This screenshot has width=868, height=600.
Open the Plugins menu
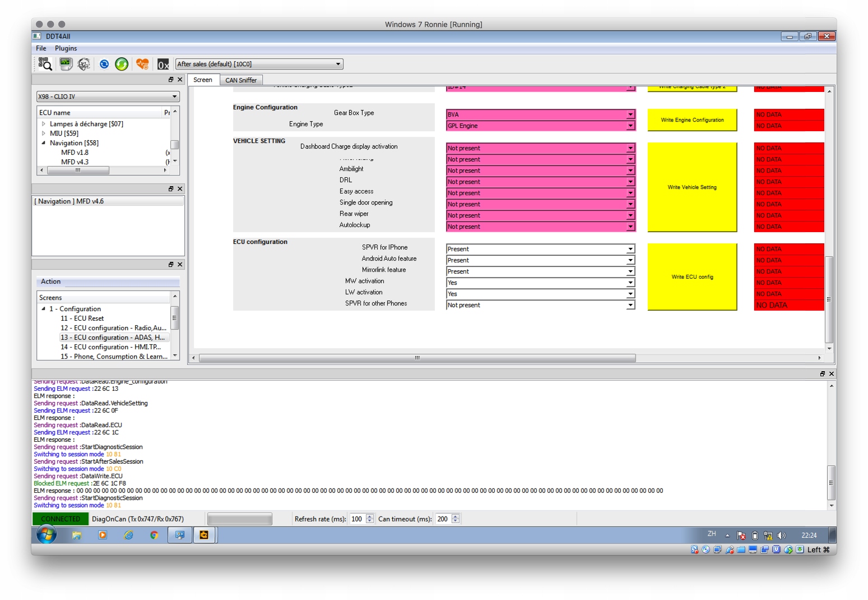coord(66,48)
